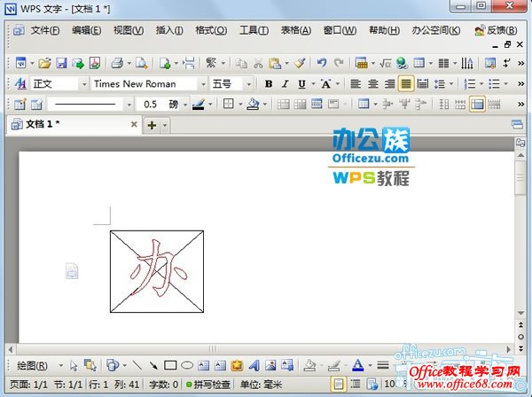Insert horizontal text box from drawing toolbar
The height and width of the screenshot is (397, 532).
pyautogui.click(x=204, y=365)
